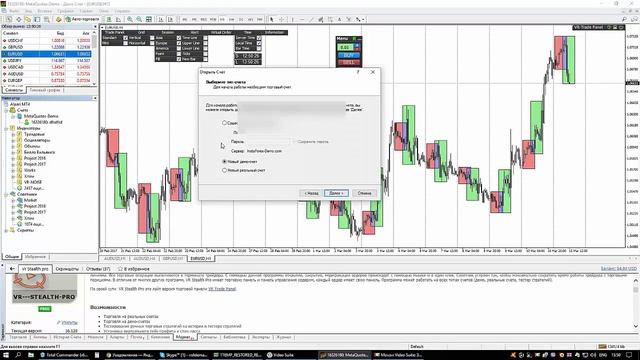Click the Авто-торговля toolbar button
Screen dimensions: 640x360
click(x=82, y=19)
